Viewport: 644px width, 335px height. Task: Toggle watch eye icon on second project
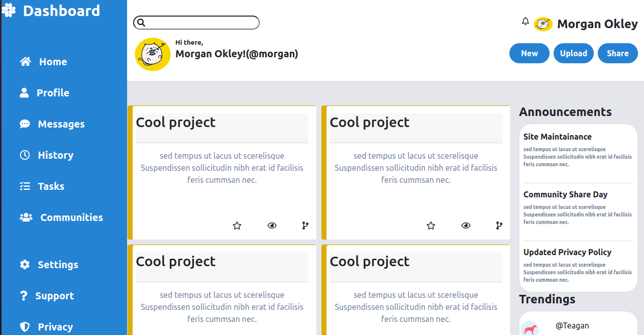(466, 226)
